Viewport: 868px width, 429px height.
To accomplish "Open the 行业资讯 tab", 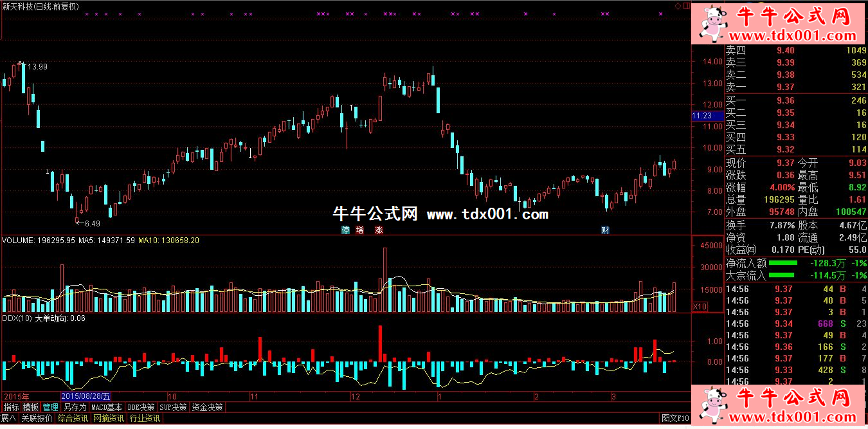I will pyautogui.click(x=145, y=418).
